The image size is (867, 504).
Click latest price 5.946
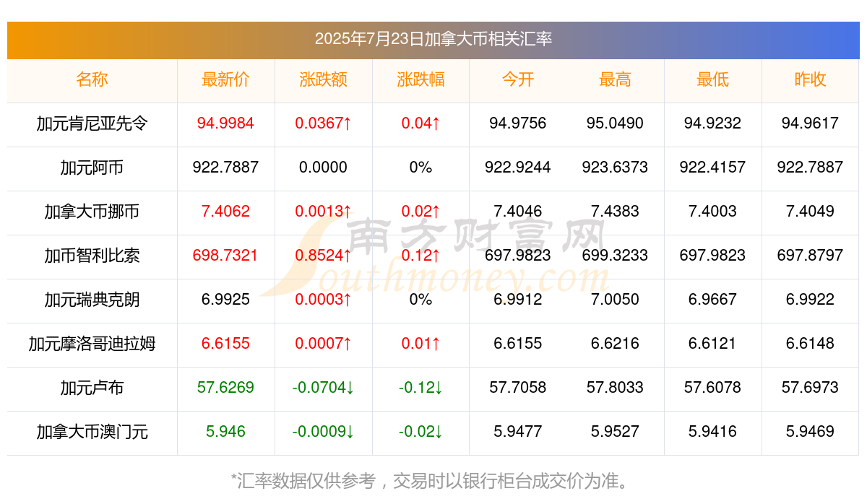[225, 432]
